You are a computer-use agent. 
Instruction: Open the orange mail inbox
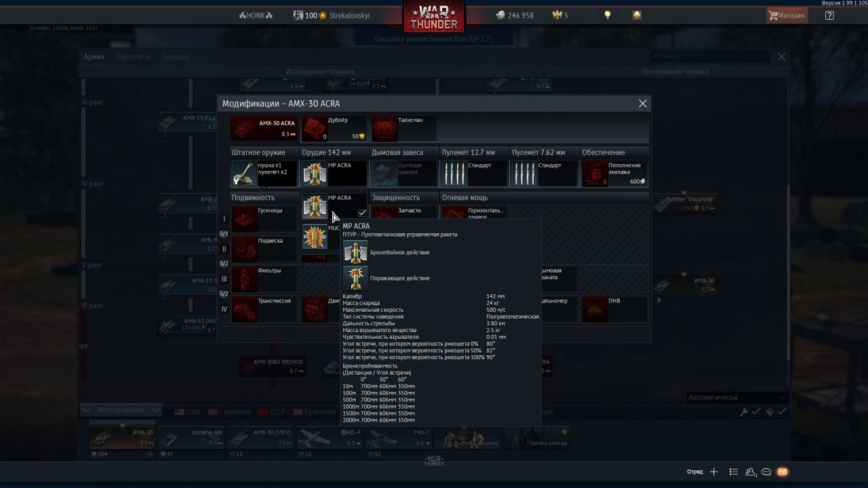(782, 472)
